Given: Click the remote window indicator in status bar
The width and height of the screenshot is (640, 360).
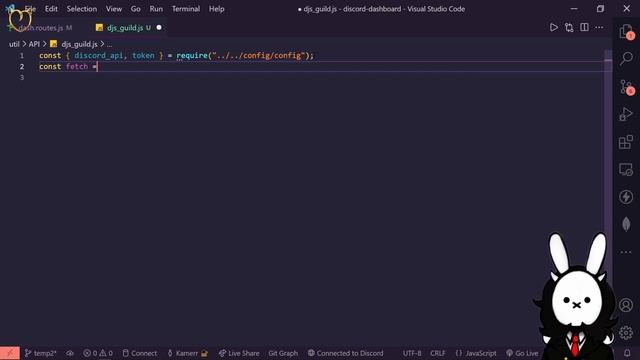Looking at the screenshot, I should pyautogui.click(x=10, y=353).
